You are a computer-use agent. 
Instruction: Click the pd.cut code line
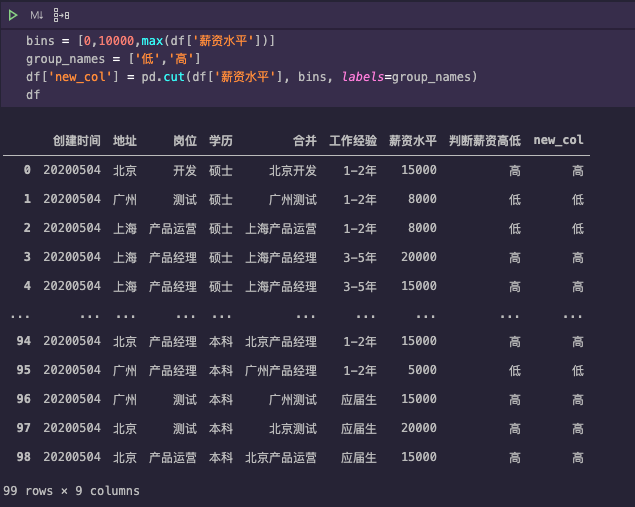click(250, 77)
